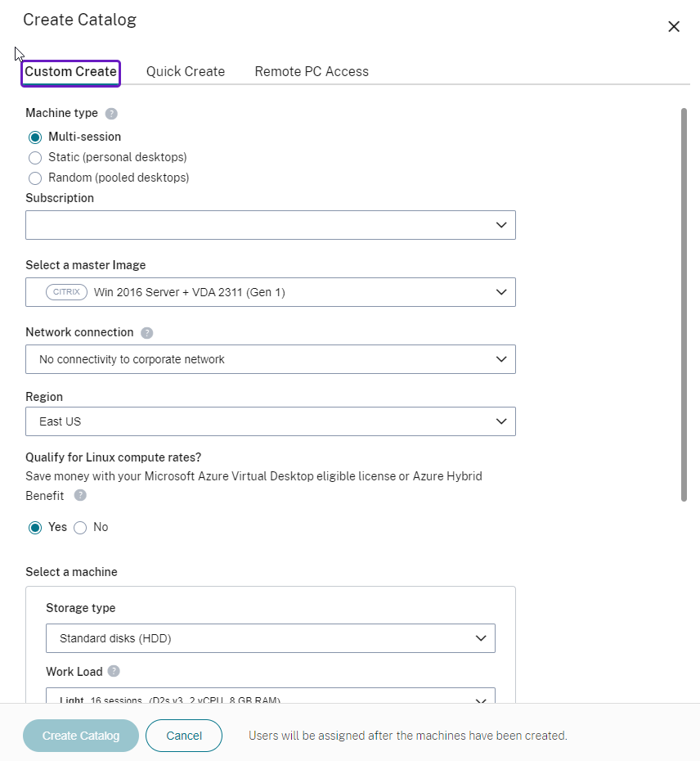Click the vertical scrollbar of the form
The width and height of the screenshot is (700, 761).
pyautogui.click(x=684, y=304)
